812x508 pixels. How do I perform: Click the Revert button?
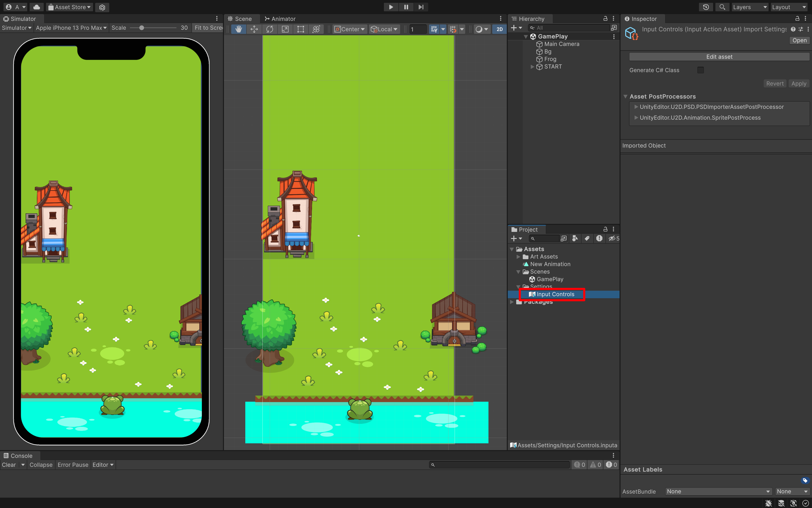pyautogui.click(x=775, y=84)
